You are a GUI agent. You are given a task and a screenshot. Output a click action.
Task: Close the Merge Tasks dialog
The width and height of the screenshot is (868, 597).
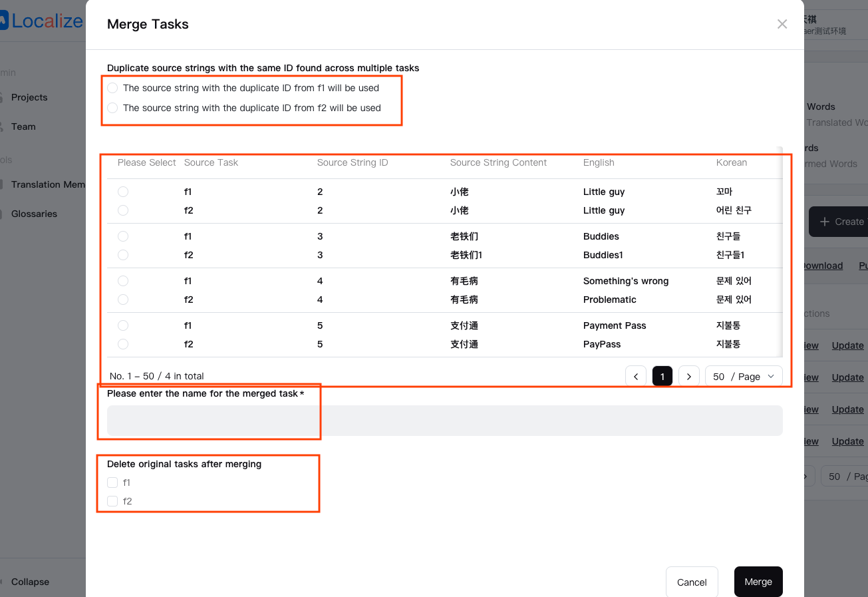(x=782, y=25)
